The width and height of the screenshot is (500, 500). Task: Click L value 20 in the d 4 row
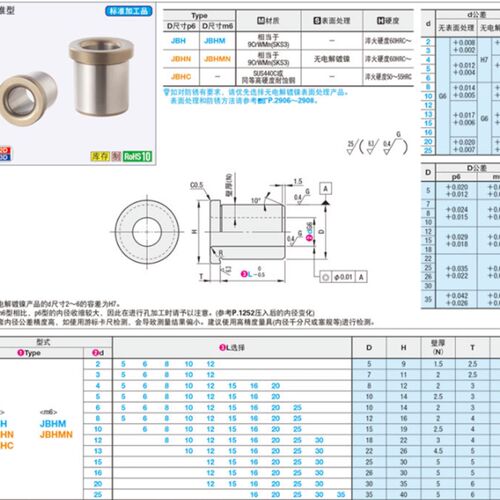(276, 386)
